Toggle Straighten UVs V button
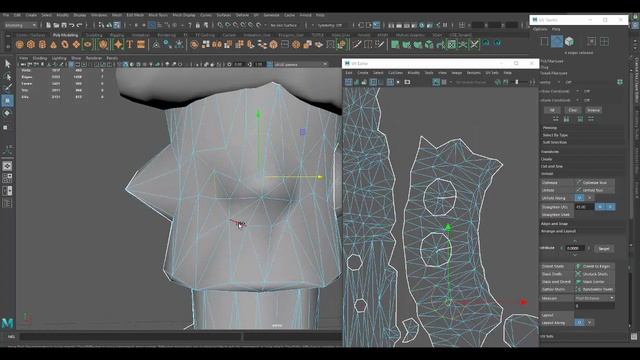This screenshot has height=360, width=640. point(610,207)
